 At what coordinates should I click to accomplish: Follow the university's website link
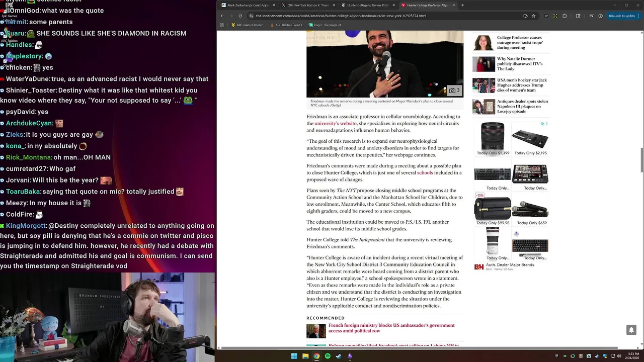[336, 124]
